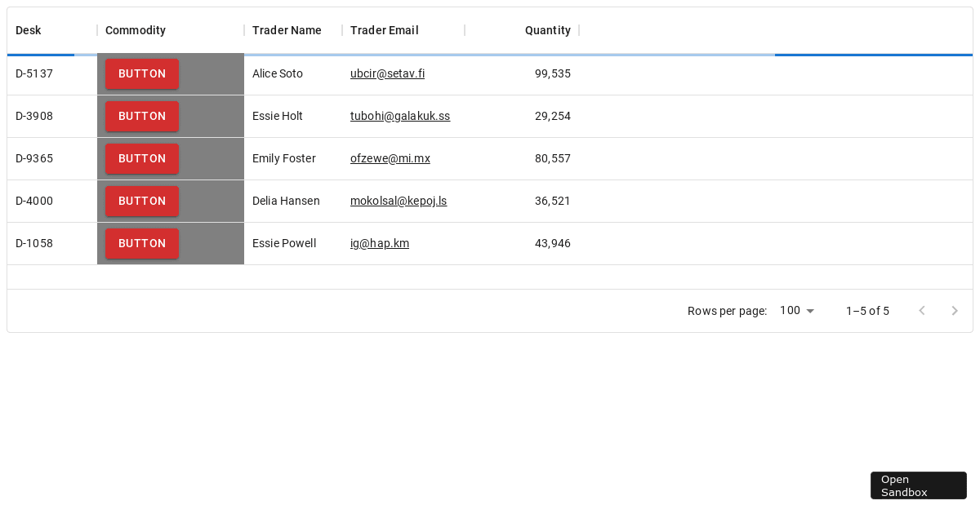Sort by the Quantity column header
Image resolution: width=980 pixels, height=514 pixels.
pyautogui.click(x=547, y=31)
